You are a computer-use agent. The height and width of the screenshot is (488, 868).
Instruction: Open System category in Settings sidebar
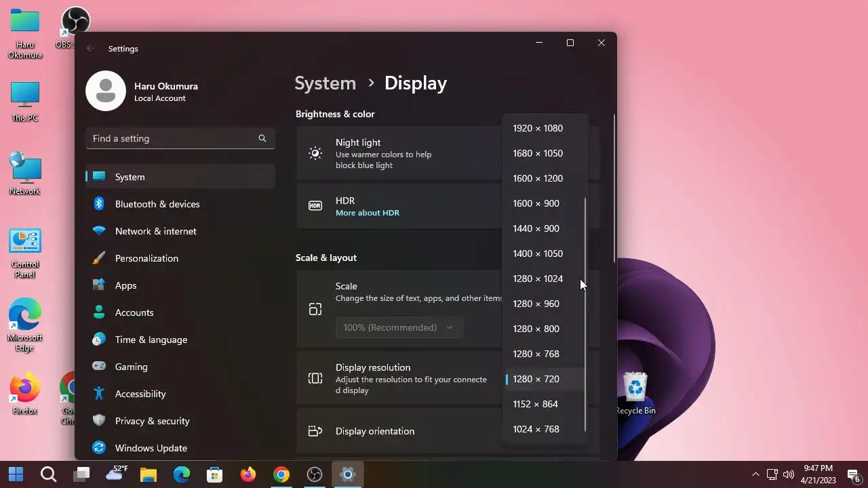tap(180, 177)
